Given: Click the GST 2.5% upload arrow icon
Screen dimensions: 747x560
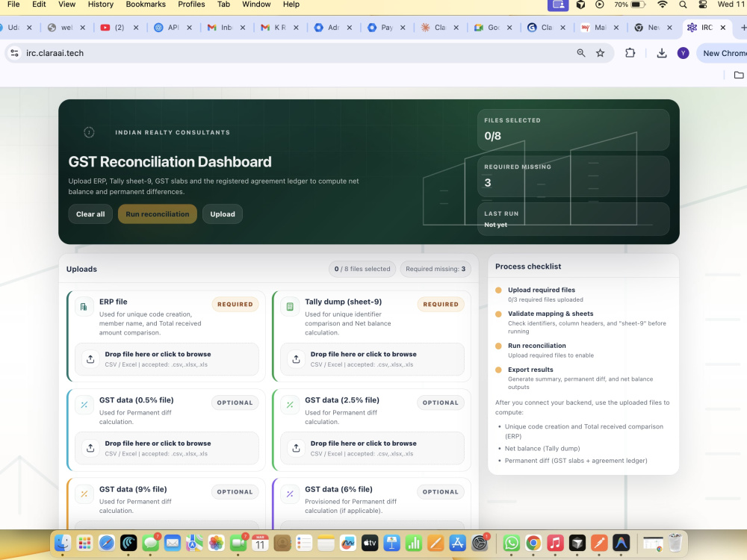Looking at the screenshot, I should [x=297, y=448].
